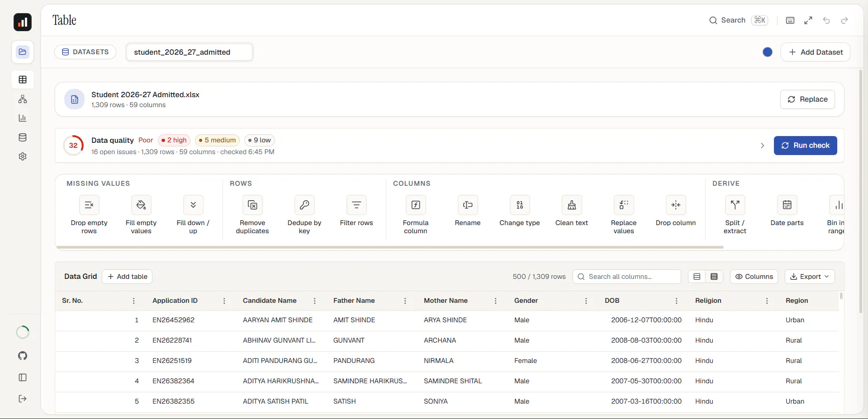This screenshot has width=868, height=419.
Task: Open the chart view in the sidebar
Action: (x=23, y=118)
